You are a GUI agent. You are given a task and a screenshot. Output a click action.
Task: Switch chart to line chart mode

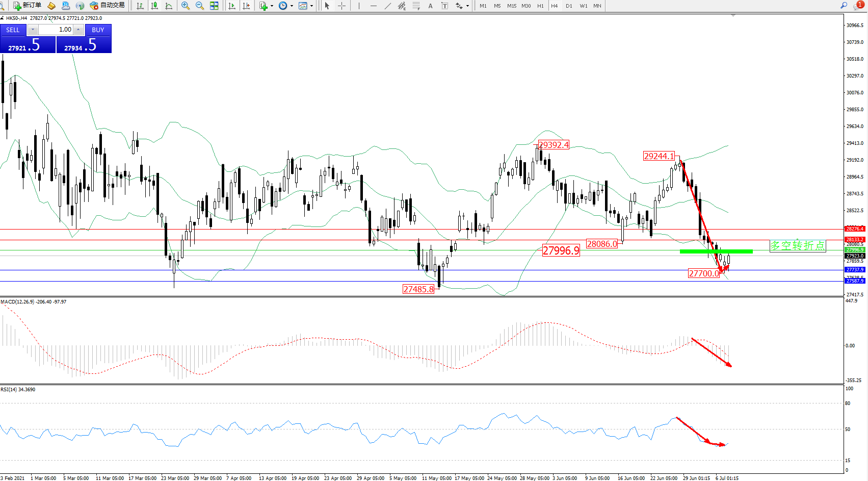tap(169, 6)
